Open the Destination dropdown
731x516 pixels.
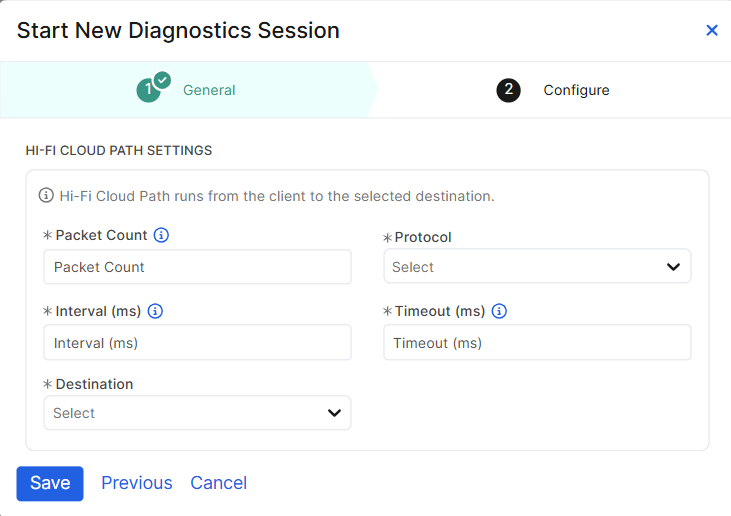point(197,413)
